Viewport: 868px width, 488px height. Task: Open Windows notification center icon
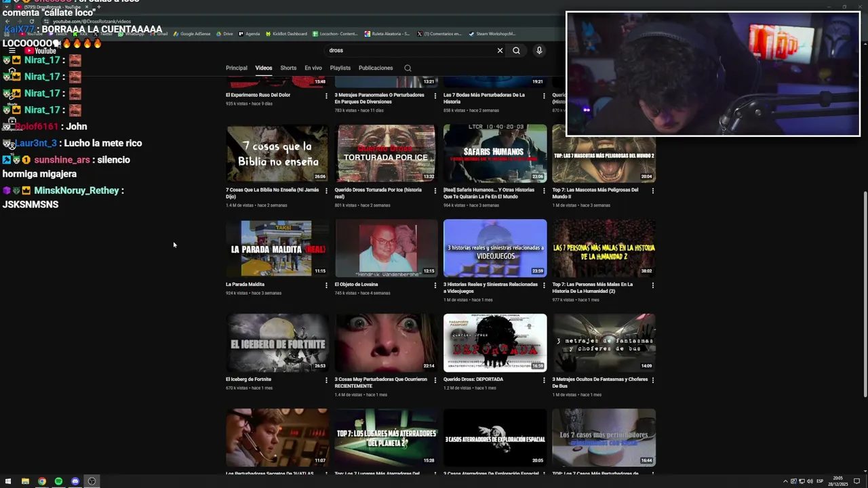point(856,481)
